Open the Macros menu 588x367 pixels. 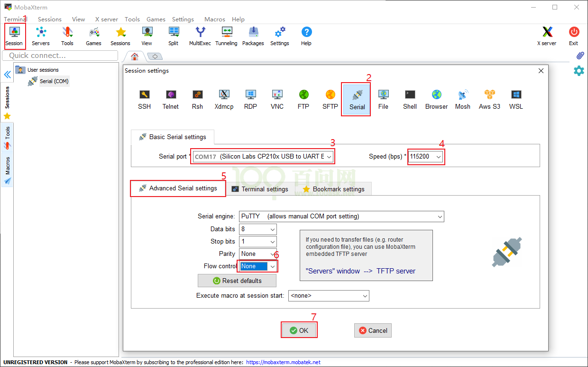[x=215, y=19]
